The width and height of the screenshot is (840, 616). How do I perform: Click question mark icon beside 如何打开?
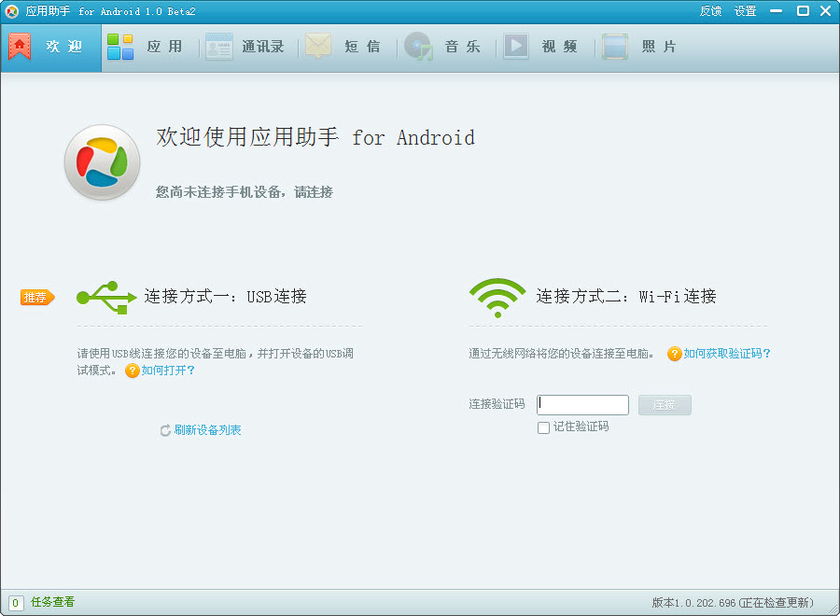pos(133,371)
